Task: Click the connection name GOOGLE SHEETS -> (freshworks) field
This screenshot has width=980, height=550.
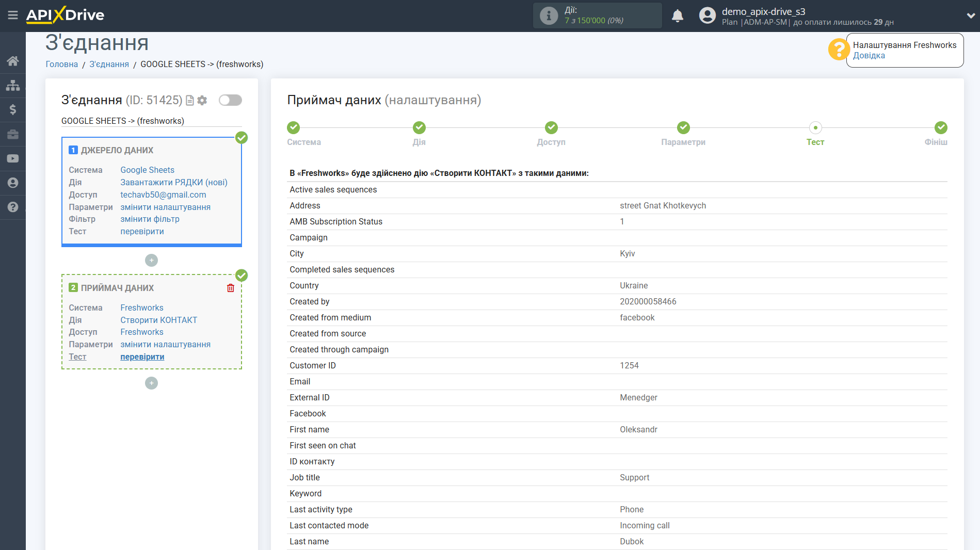Action: 151,121
